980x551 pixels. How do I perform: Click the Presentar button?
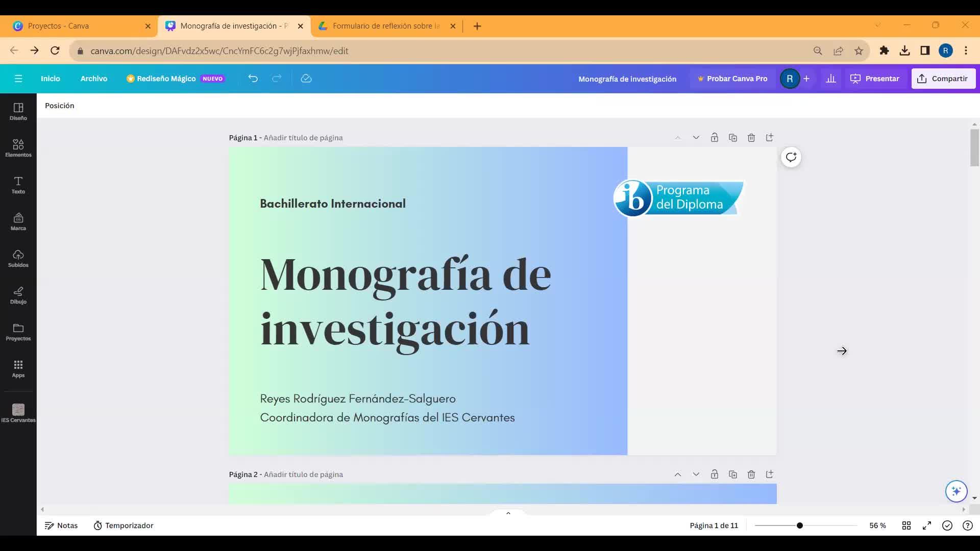coord(875,79)
